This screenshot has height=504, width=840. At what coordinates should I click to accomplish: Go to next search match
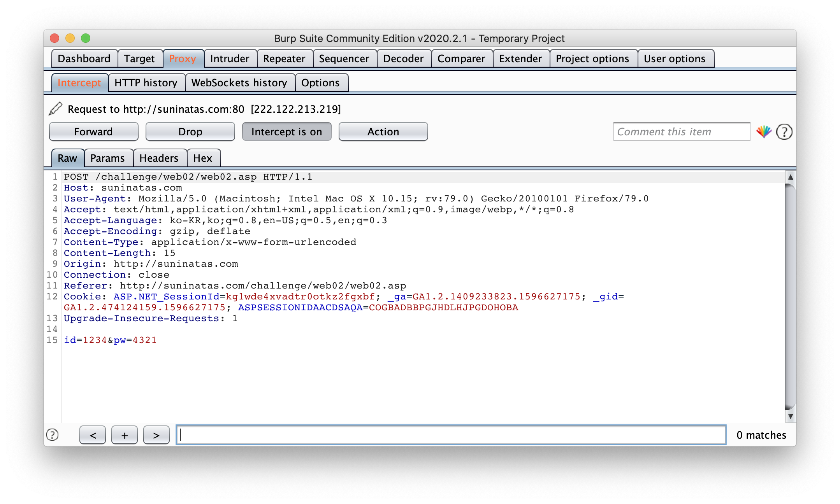click(156, 435)
